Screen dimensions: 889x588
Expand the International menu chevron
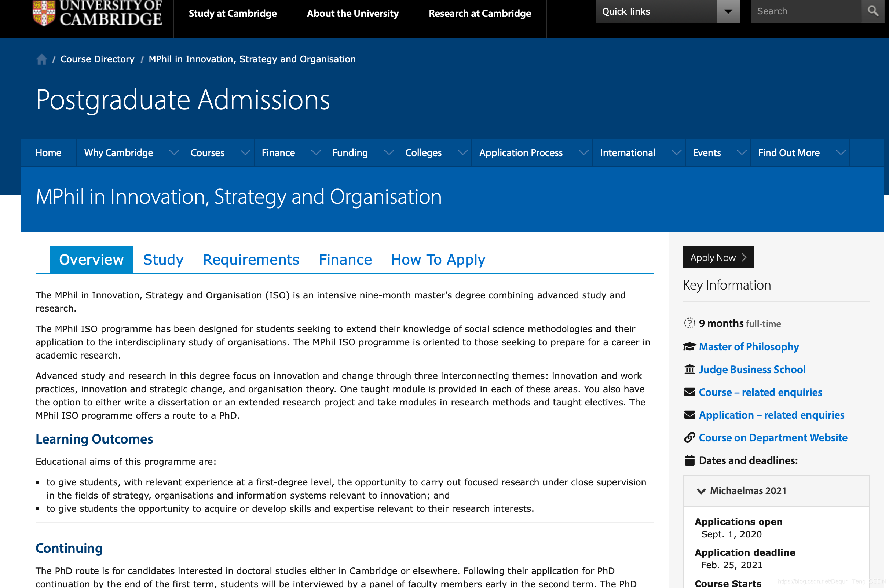pos(676,152)
